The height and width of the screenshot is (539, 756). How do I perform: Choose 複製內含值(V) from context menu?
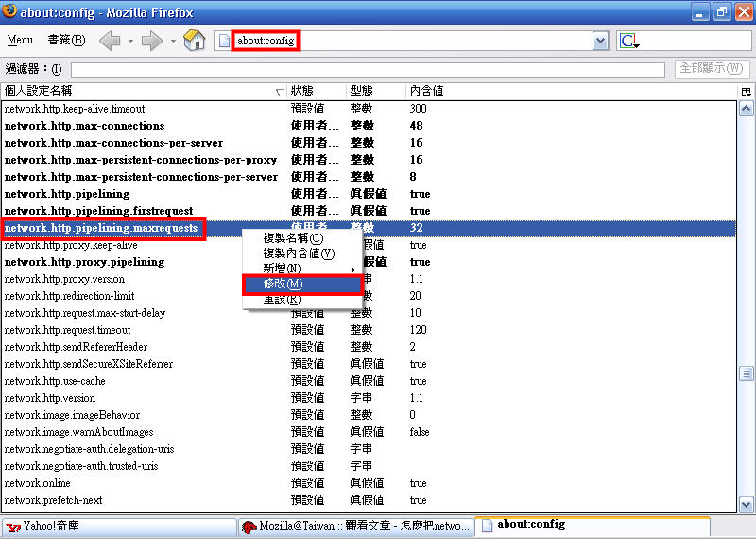click(302, 253)
